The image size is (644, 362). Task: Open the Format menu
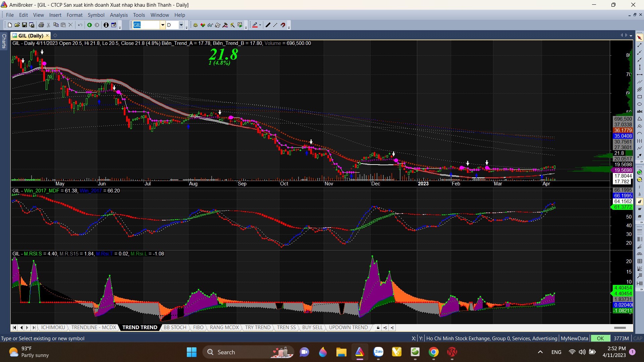click(74, 15)
